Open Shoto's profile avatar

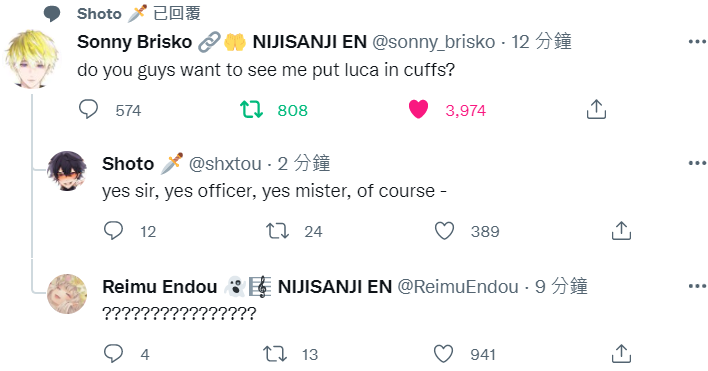[x=67, y=171]
